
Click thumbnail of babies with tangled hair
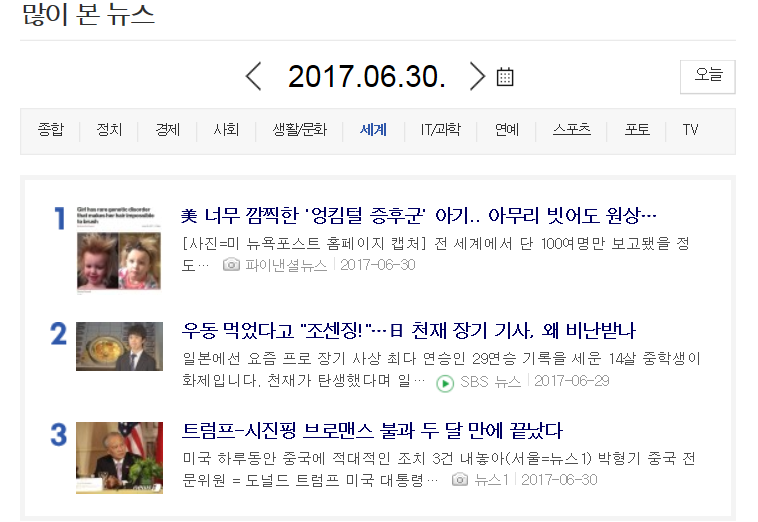119,249
